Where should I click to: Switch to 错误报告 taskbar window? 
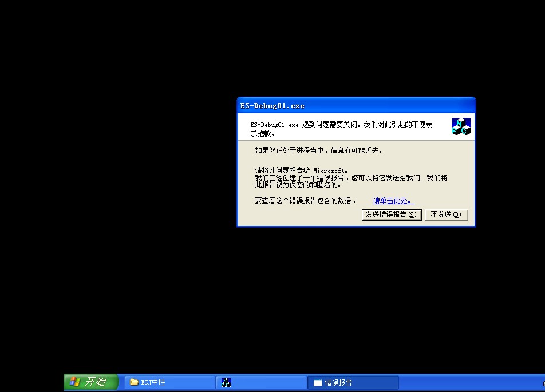pos(353,382)
